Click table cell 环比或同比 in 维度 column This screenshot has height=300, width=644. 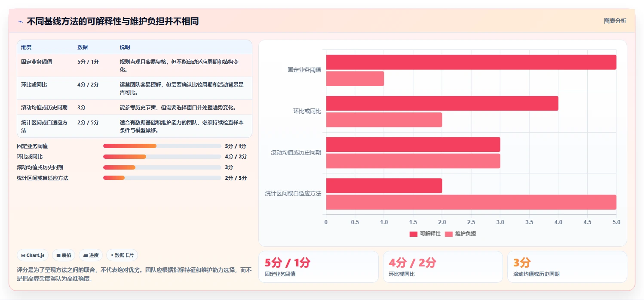34,85
